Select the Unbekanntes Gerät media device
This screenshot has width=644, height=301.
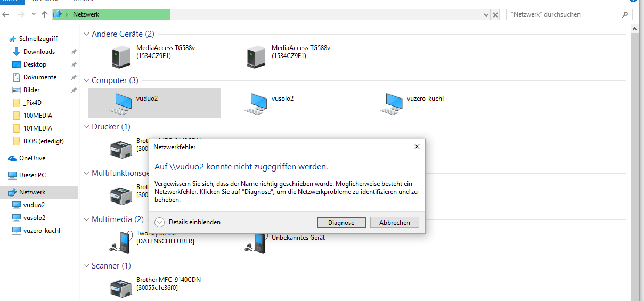coord(290,241)
